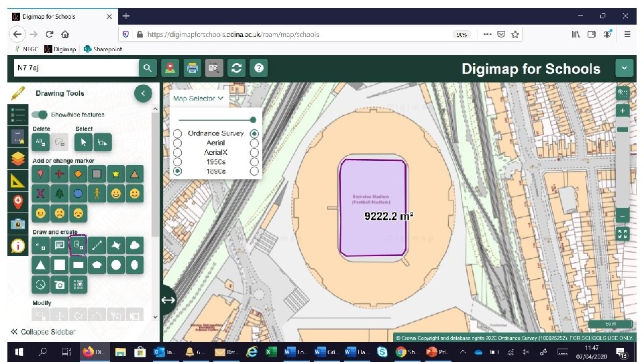Pick the draw square tool
The image size is (644, 362).
(x=59, y=265)
